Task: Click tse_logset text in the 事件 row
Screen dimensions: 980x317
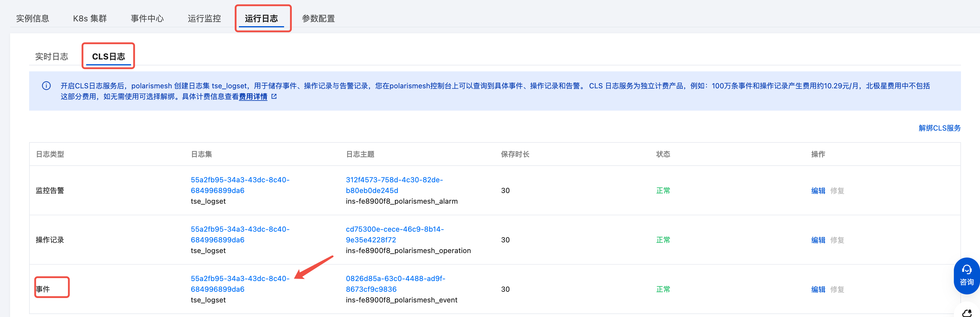Action: click(x=208, y=300)
